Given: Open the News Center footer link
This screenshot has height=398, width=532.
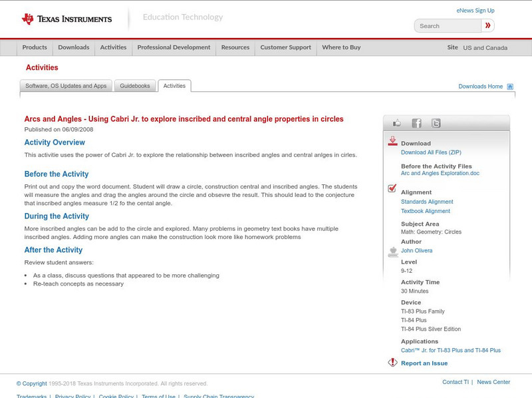Looking at the screenshot, I should tap(493, 382).
